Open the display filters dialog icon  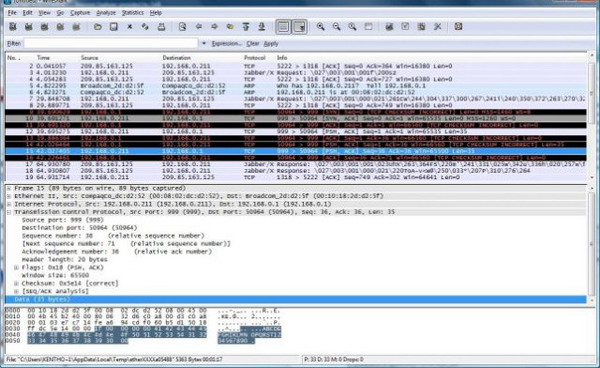(405, 27)
